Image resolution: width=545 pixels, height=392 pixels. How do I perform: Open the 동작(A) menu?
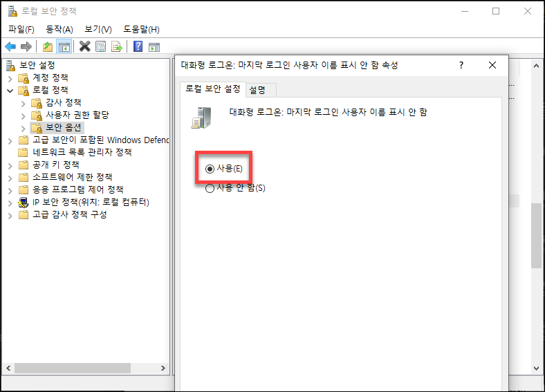[x=59, y=30]
